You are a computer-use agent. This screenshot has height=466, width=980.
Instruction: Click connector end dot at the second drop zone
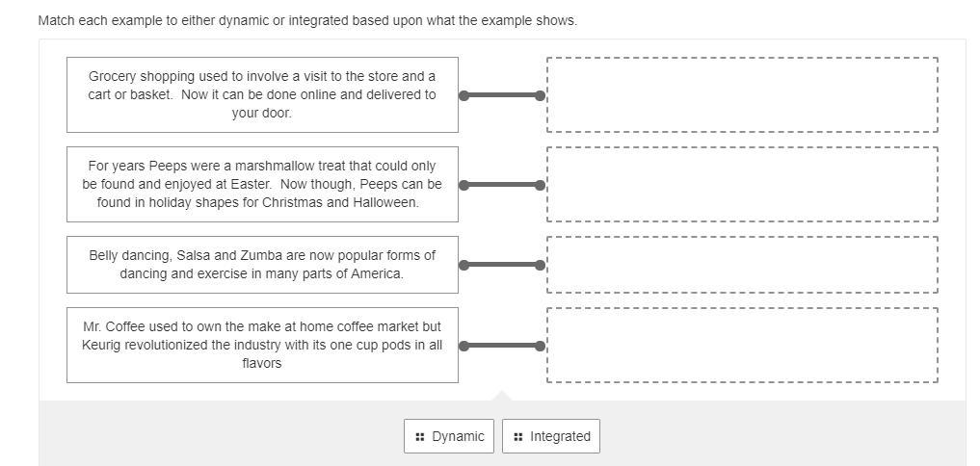(540, 185)
